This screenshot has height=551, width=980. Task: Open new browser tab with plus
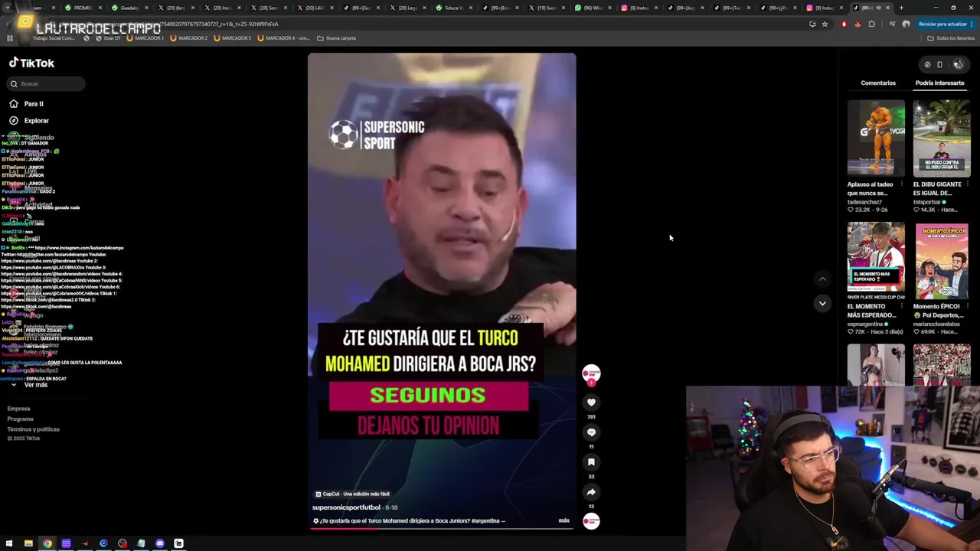pyautogui.click(x=901, y=8)
